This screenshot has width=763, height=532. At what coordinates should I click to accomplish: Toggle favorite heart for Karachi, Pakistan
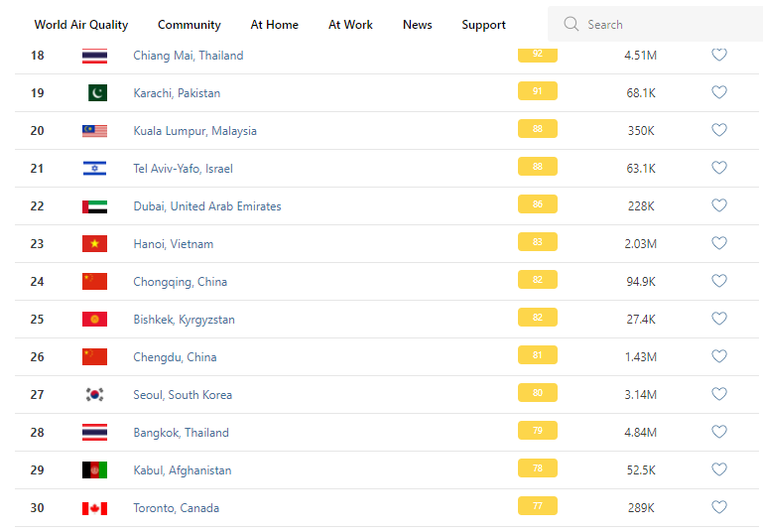pos(719,93)
